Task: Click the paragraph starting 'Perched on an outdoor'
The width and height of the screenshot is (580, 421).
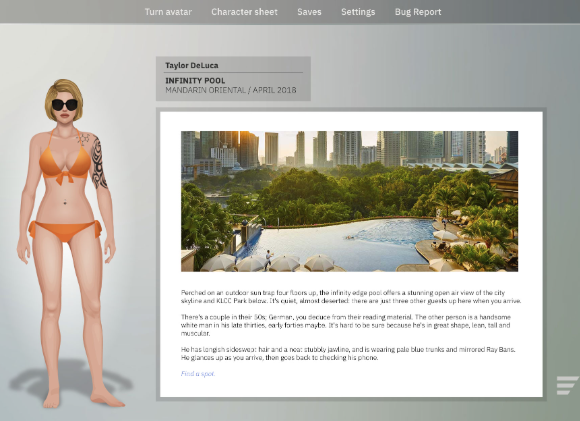Action: pyautogui.click(x=351, y=297)
